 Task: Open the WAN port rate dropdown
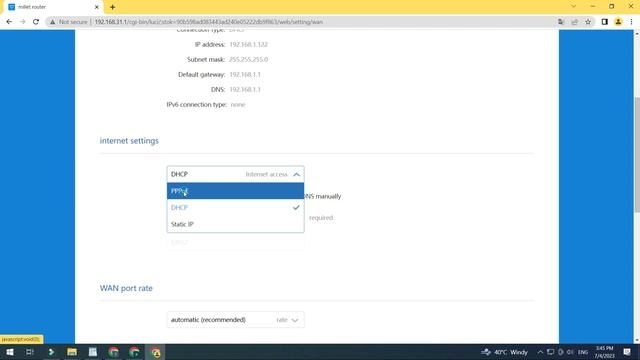point(235,320)
